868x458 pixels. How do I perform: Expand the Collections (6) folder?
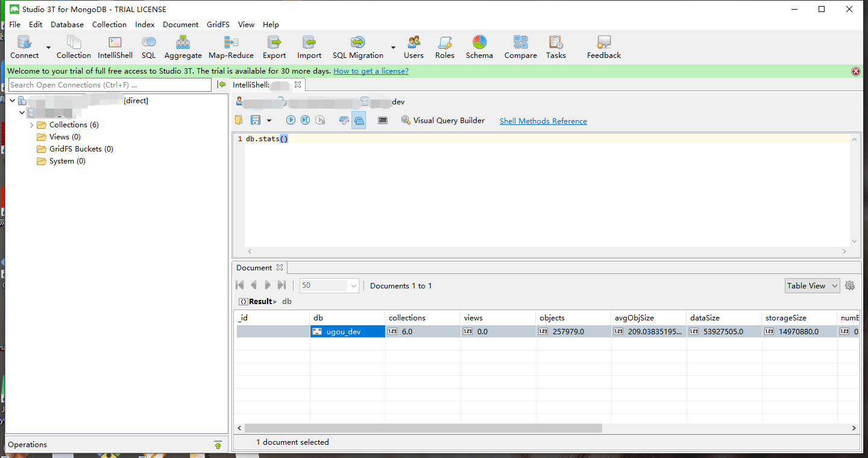coord(31,124)
